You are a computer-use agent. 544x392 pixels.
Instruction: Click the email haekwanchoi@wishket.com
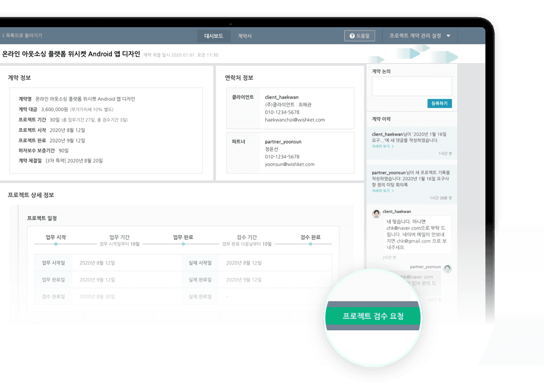point(294,120)
